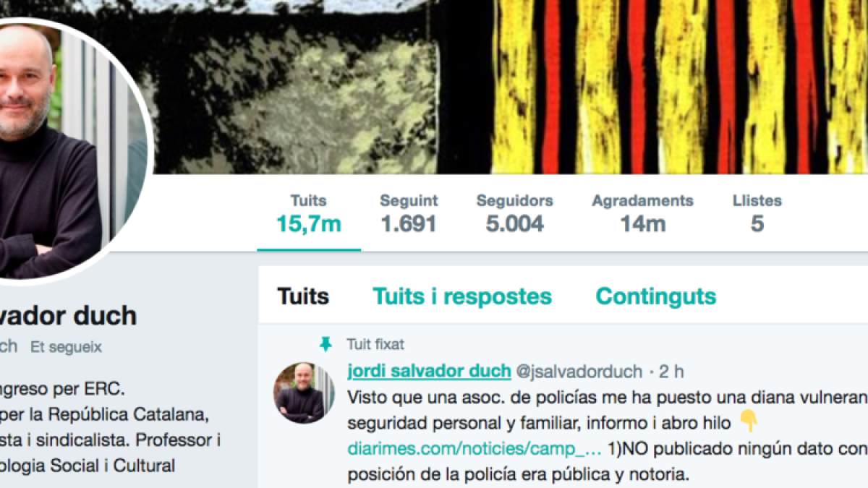Click the profile name heading 'vador duch'
Screen dimensions: 868x488
68,315
